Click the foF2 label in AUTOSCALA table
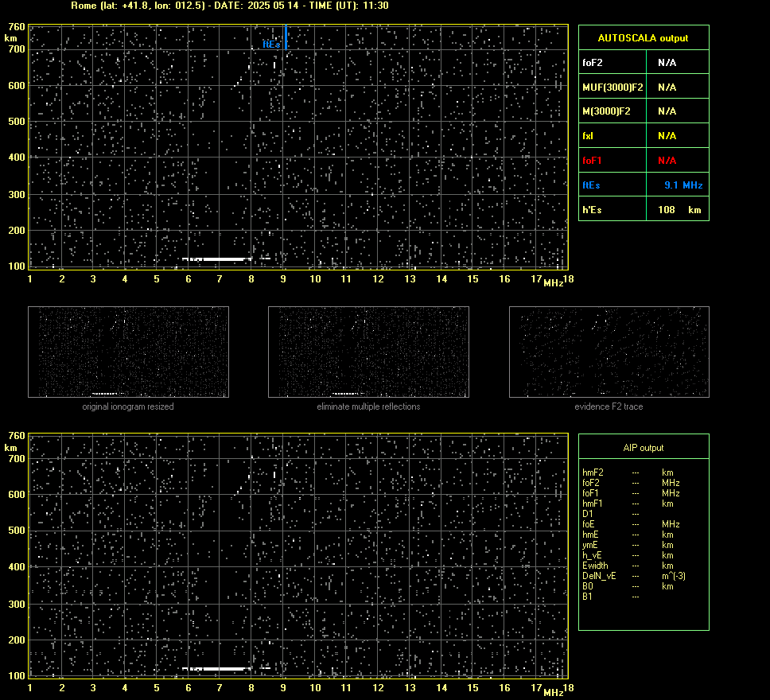 coord(593,62)
